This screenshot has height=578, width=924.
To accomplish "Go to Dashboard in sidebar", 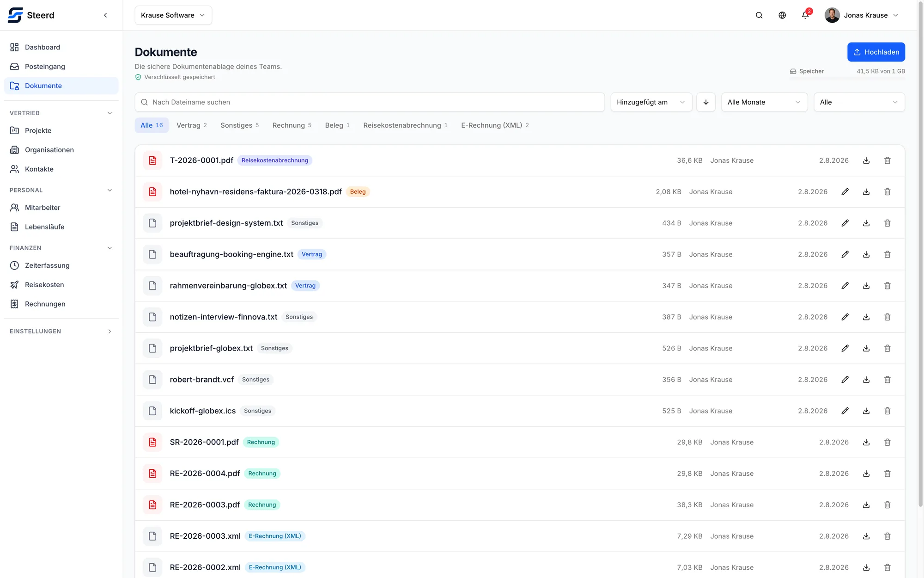I will click(x=61, y=47).
